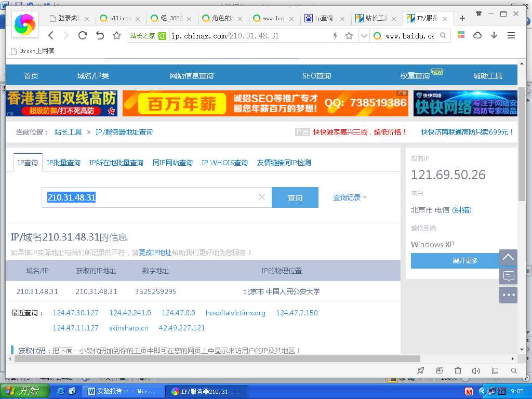Image resolution: width=532 pixels, height=399 pixels.
Task: Click the back-to-top arrow button
Action: [508, 258]
